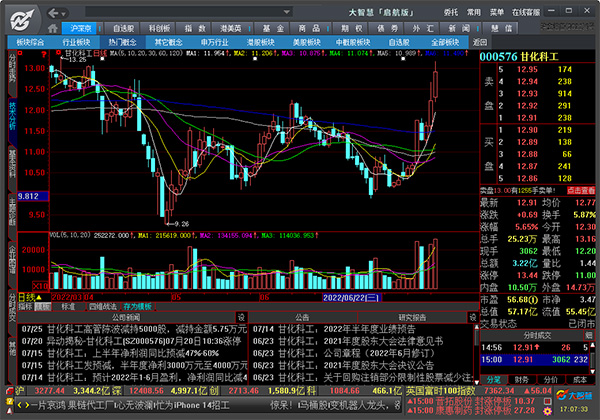
Task: Expand the dropdown marker beside 新闻
Action: 478,28
